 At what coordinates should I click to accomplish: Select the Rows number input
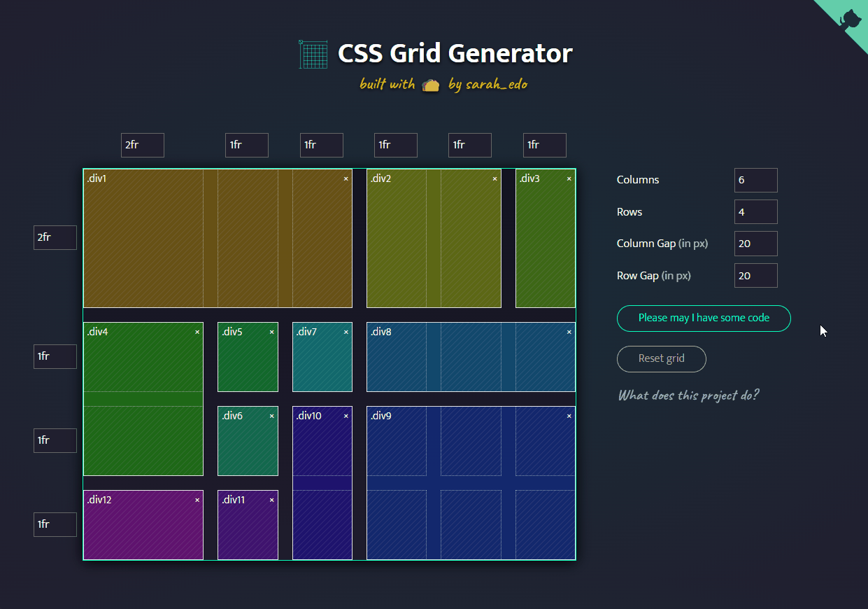tap(755, 212)
